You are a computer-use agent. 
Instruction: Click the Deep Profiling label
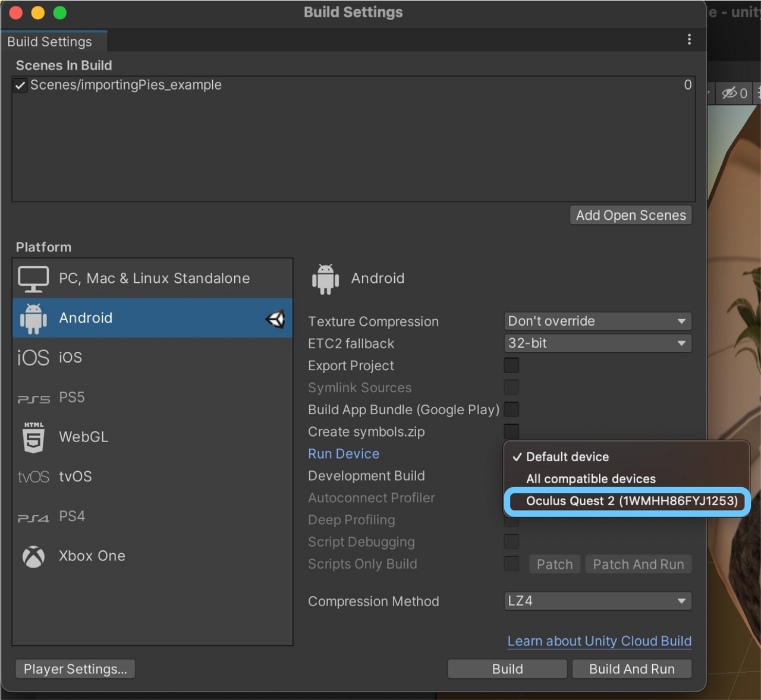[x=351, y=520]
